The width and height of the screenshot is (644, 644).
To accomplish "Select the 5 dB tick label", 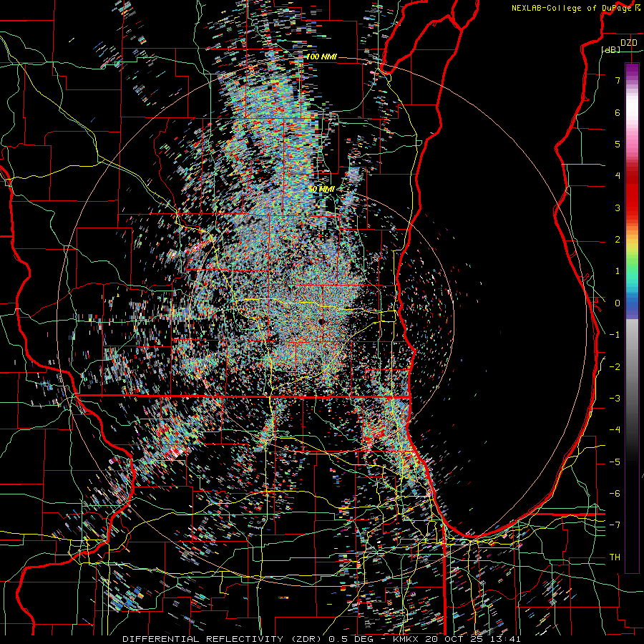I will (618, 144).
